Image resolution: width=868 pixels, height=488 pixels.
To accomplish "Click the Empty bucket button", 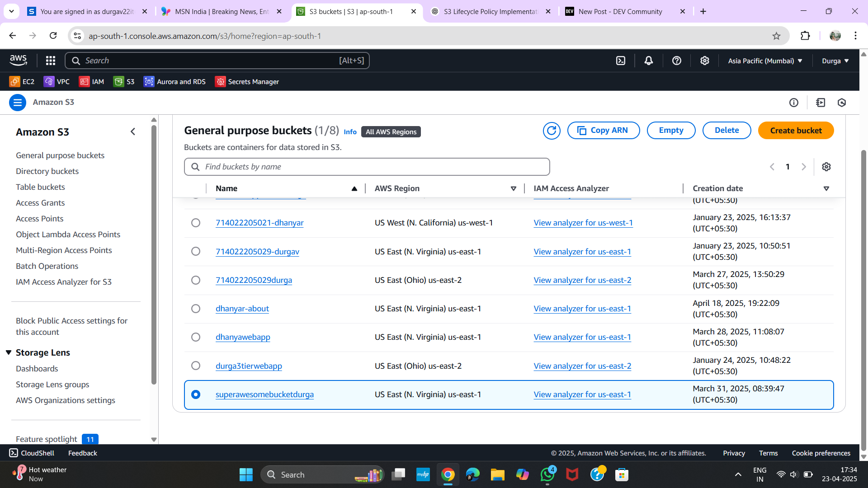I will (x=671, y=131).
